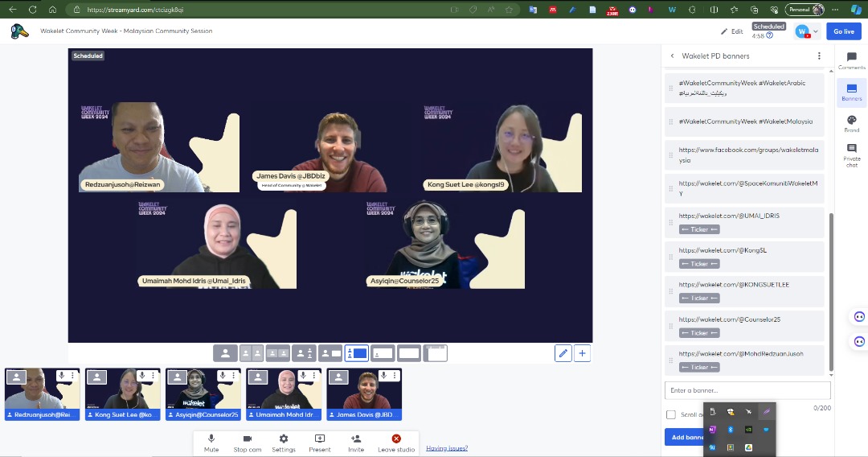Add a new layout with plus button
Viewport: 868px width, 457px height.
(x=582, y=353)
